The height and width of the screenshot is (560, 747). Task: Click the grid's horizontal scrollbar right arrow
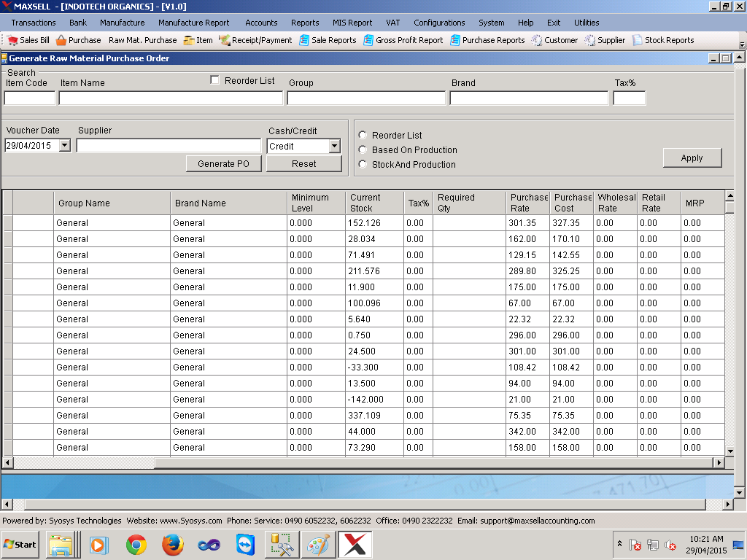point(719,462)
